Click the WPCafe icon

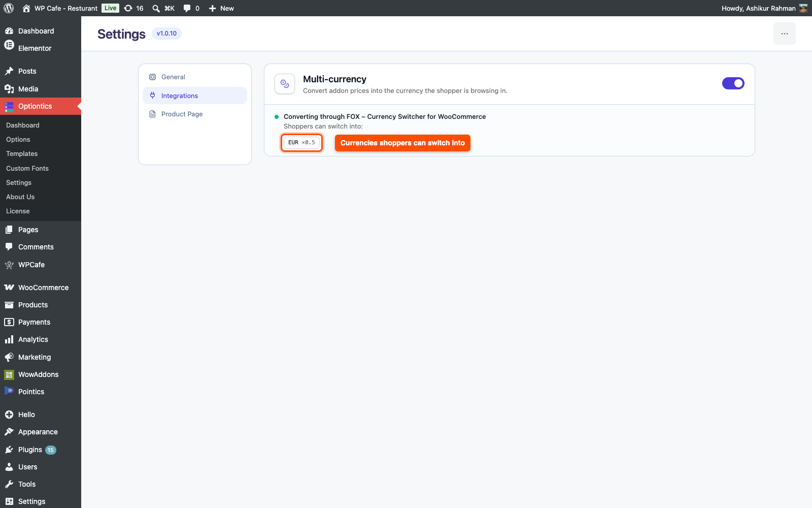pos(9,265)
